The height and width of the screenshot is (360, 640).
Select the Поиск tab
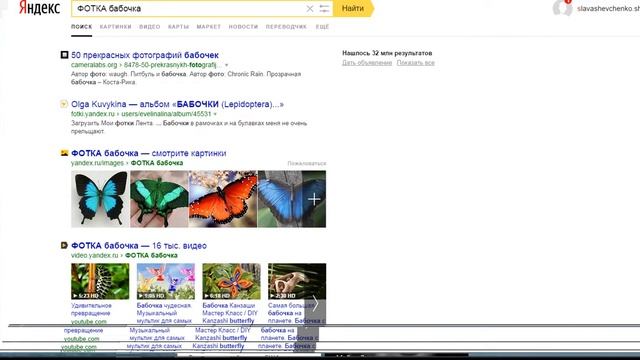pos(82,27)
